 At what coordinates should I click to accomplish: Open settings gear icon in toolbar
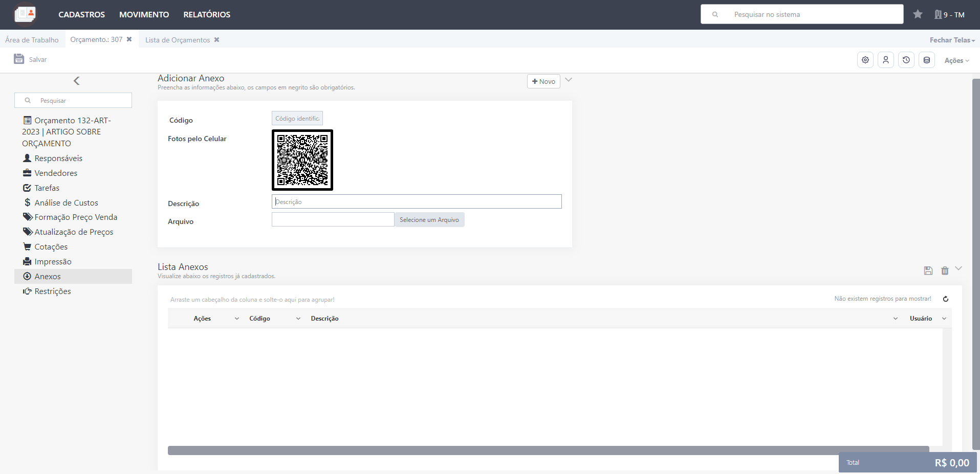[x=865, y=60]
